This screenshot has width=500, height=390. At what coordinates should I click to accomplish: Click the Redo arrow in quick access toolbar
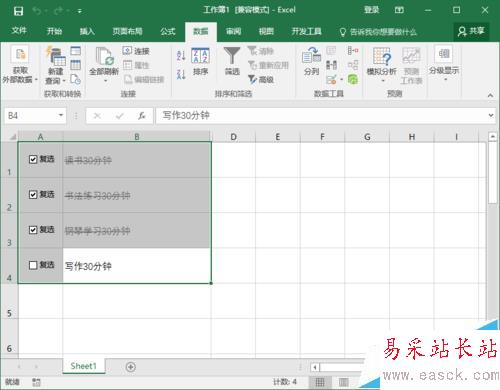click(58, 11)
